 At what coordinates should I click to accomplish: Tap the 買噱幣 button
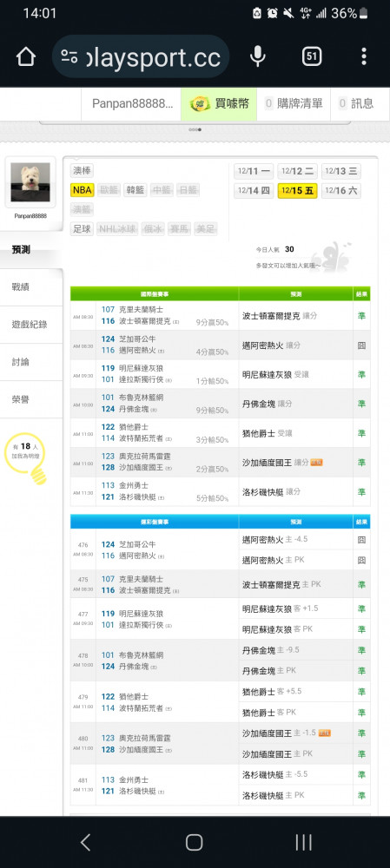click(219, 103)
